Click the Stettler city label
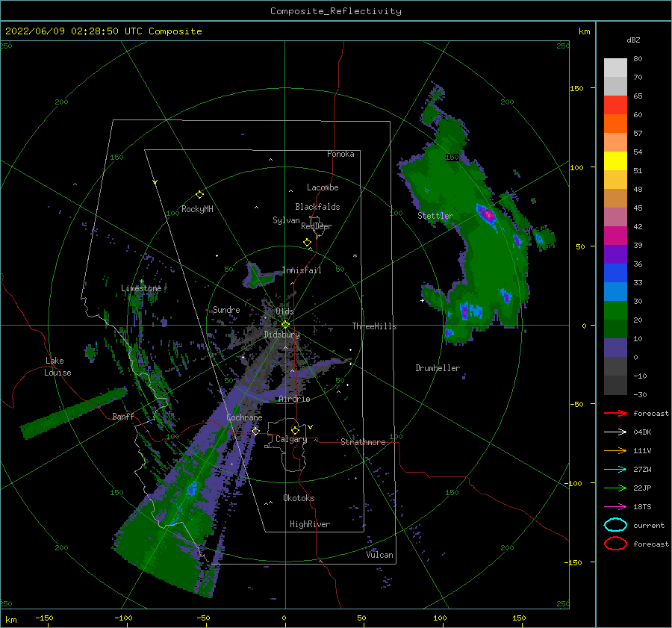672x628 pixels. pos(435,216)
